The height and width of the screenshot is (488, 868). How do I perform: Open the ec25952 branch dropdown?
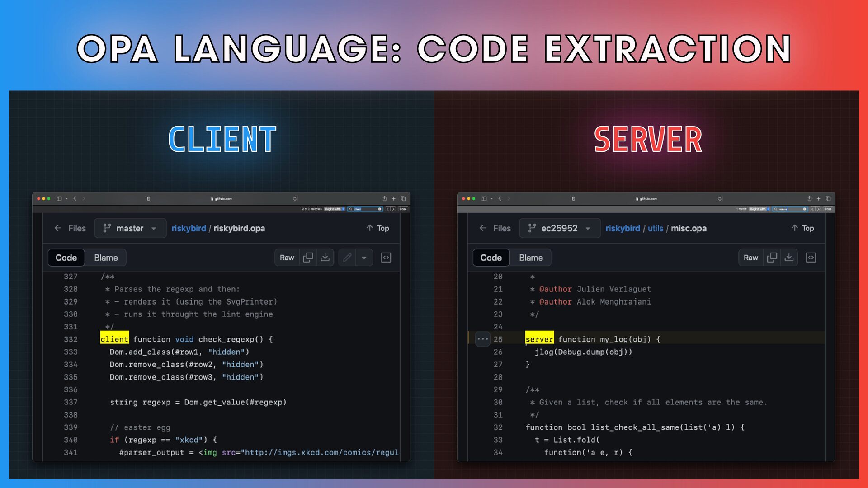click(x=560, y=228)
